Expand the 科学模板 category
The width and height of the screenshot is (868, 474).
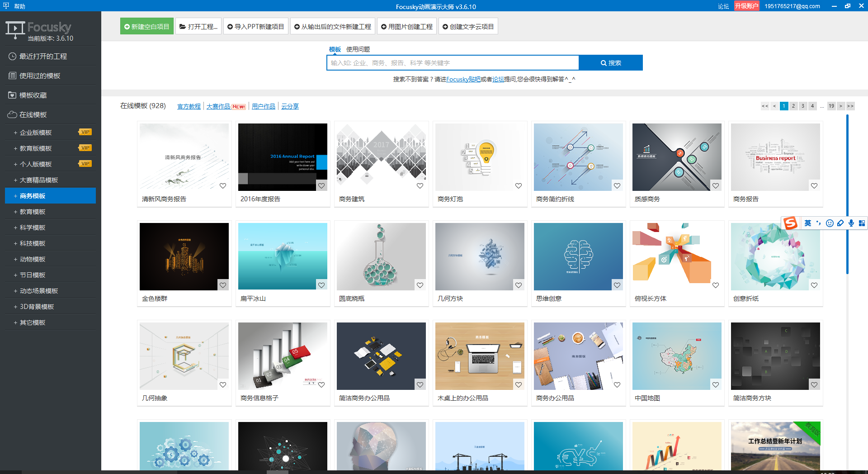[51, 227]
